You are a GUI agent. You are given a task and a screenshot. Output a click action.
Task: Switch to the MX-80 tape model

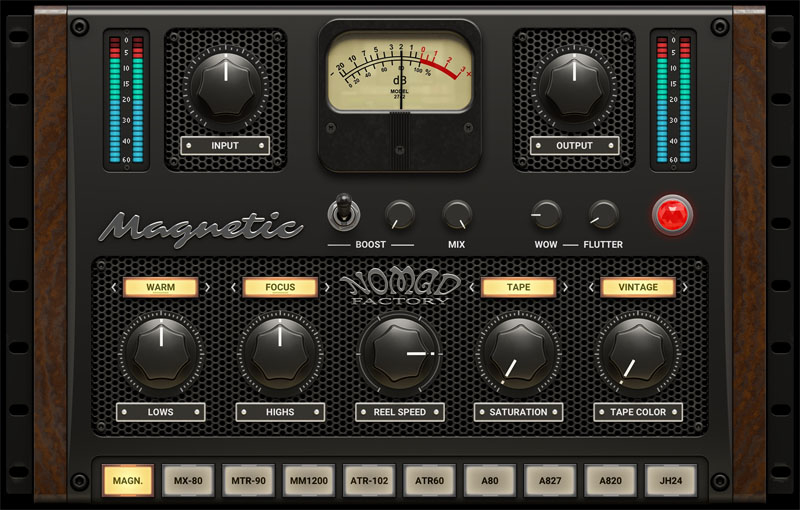pos(187,481)
